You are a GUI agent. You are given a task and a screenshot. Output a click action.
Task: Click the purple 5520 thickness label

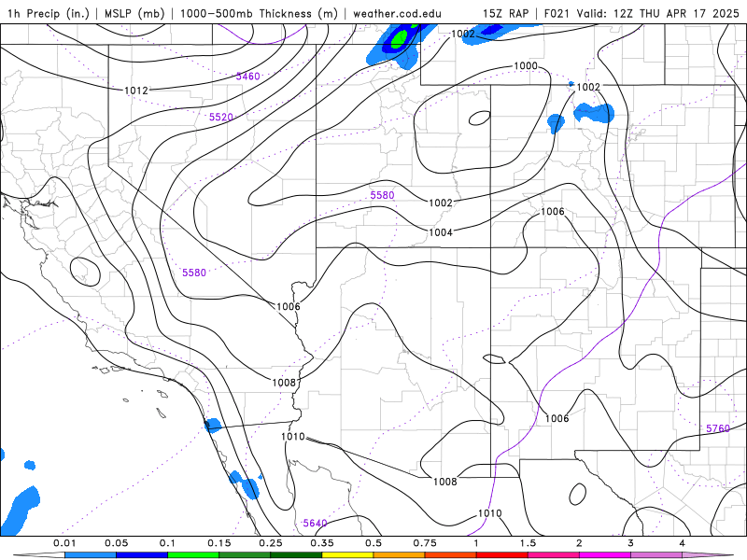221,117
